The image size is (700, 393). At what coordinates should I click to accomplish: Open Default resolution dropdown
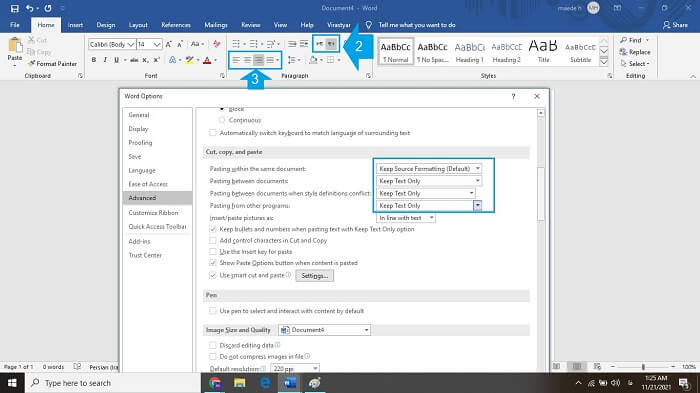[x=295, y=368]
